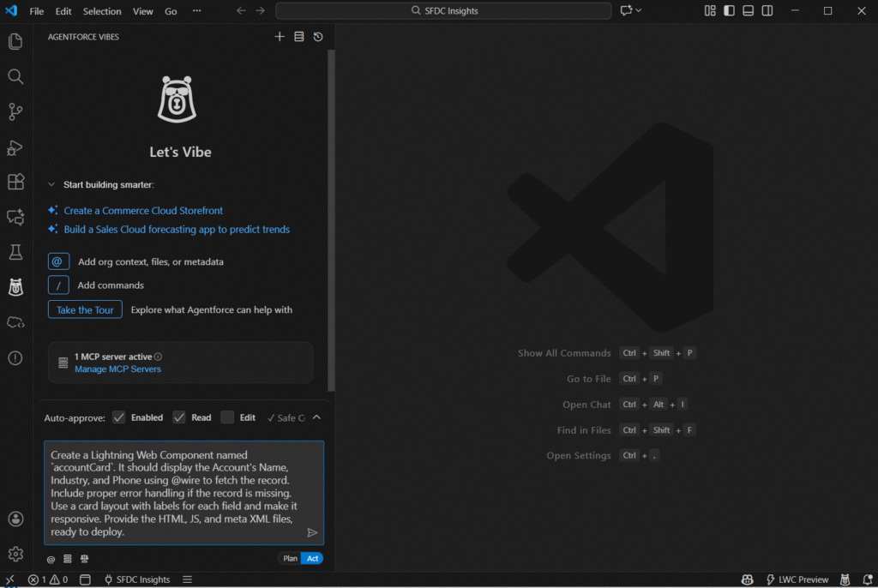Open the Copilot chat dropdown arrow
The width and height of the screenshot is (878, 588).
tap(639, 11)
